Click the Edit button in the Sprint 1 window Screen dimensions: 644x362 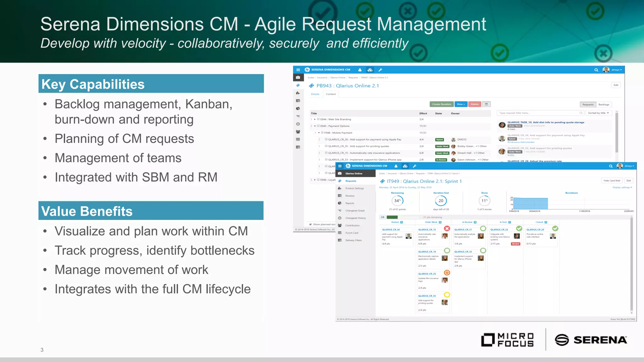click(629, 180)
